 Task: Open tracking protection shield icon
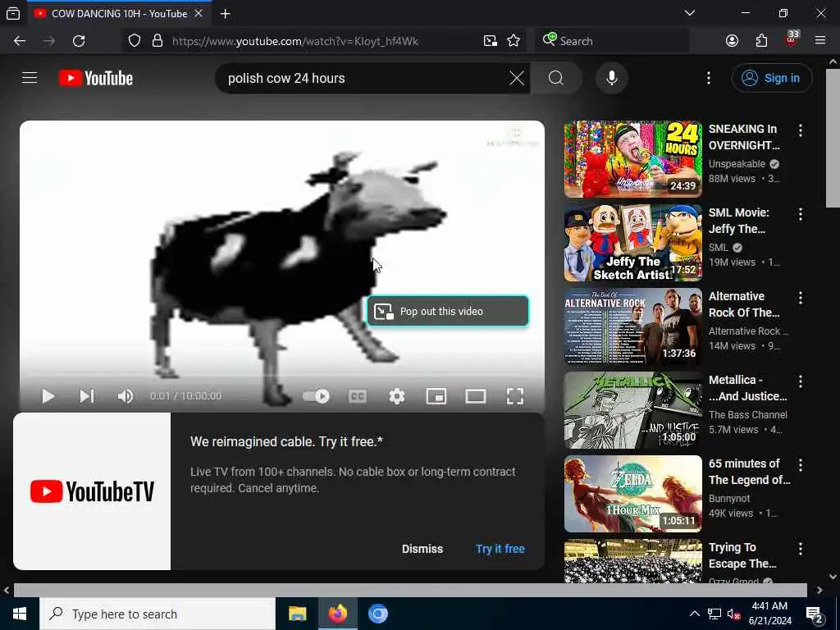tap(135, 41)
